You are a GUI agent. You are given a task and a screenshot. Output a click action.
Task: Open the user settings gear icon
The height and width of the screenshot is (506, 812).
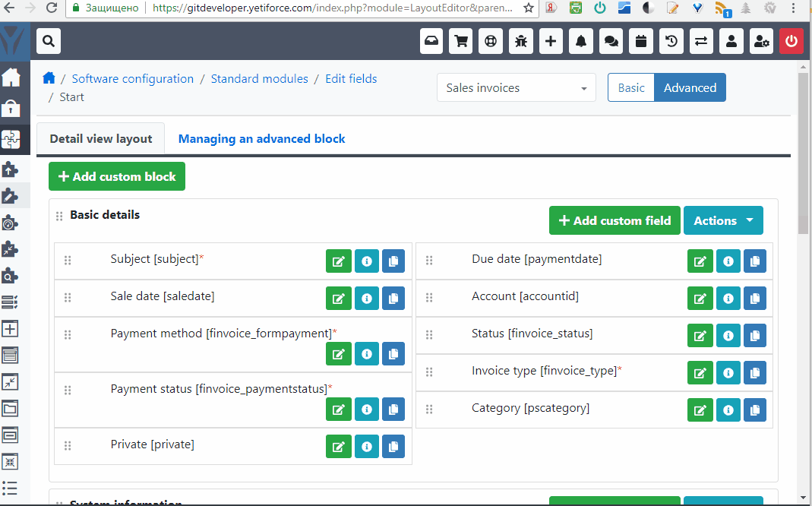761,41
